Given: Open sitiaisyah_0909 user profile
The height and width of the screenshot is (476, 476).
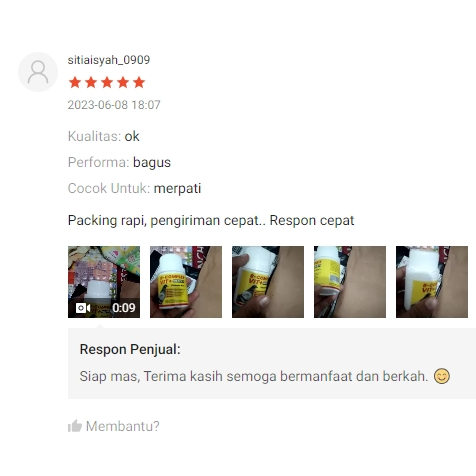Looking at the screenshot, I should coord(109,60).
